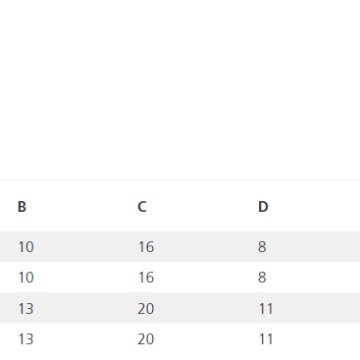The width and height of the screenshot is (360, 360).
Task: Click value 8 in second white row
Action: pos(262,277)
